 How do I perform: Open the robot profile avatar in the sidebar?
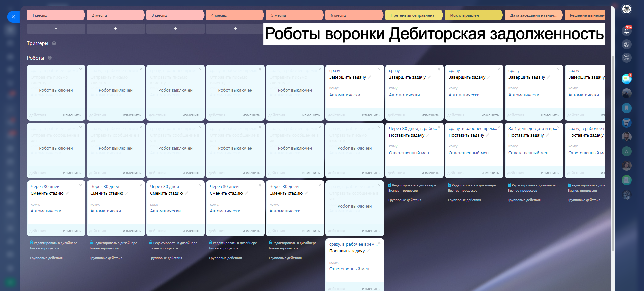[x=626, y=9]
